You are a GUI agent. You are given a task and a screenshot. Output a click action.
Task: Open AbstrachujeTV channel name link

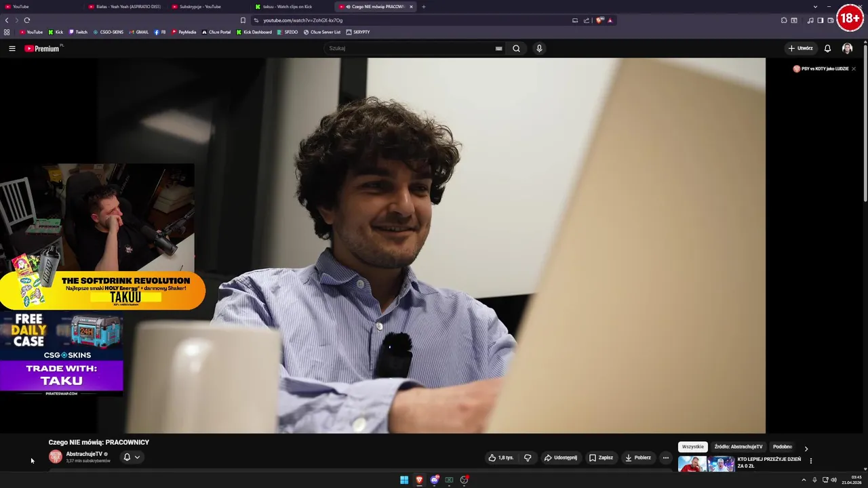[84, 454]
